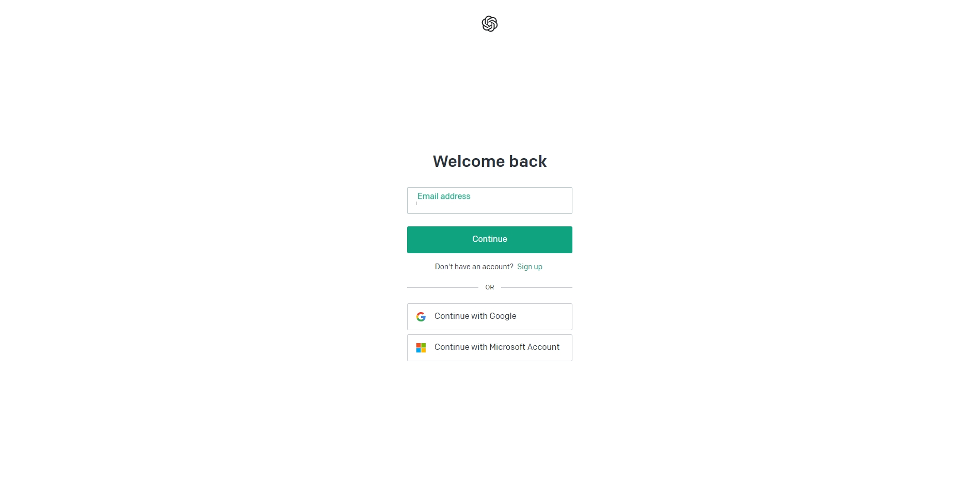
Task: Choose Continue with Google
Action: [489, 317]
